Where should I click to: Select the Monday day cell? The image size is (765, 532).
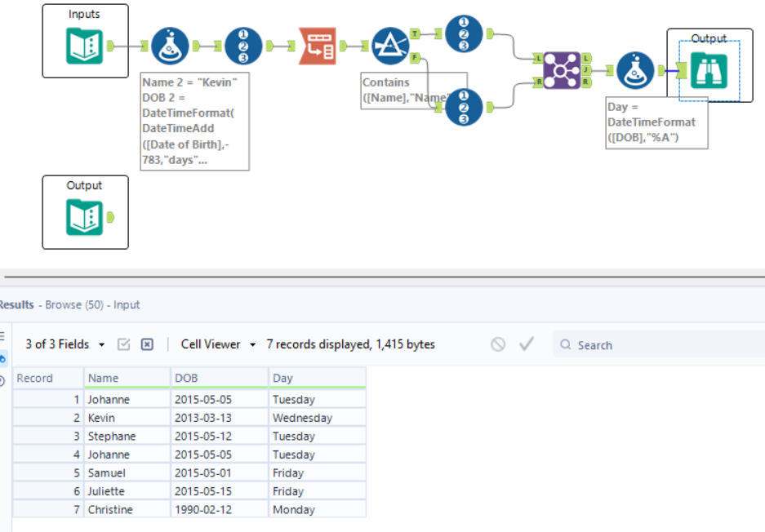[317, 510]
